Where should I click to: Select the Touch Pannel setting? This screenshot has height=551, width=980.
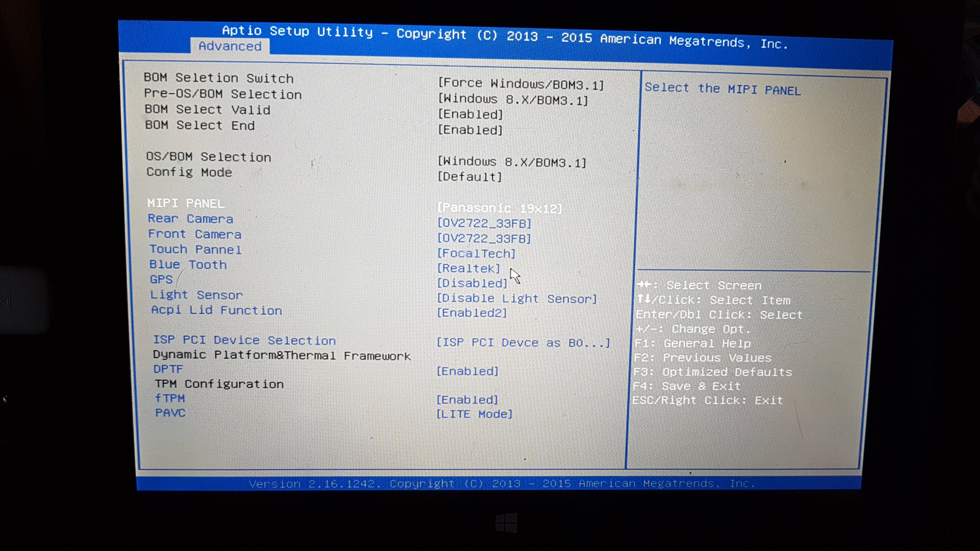coord(196,250)
